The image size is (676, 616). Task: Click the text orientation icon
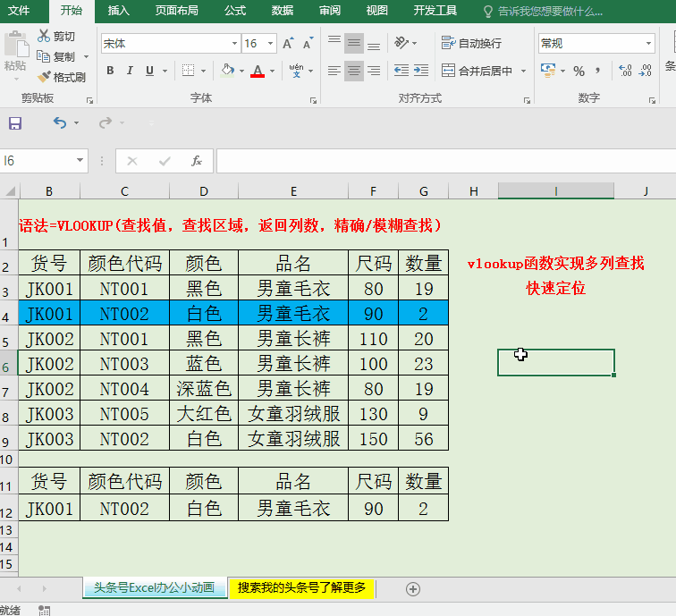click(401, 43)
